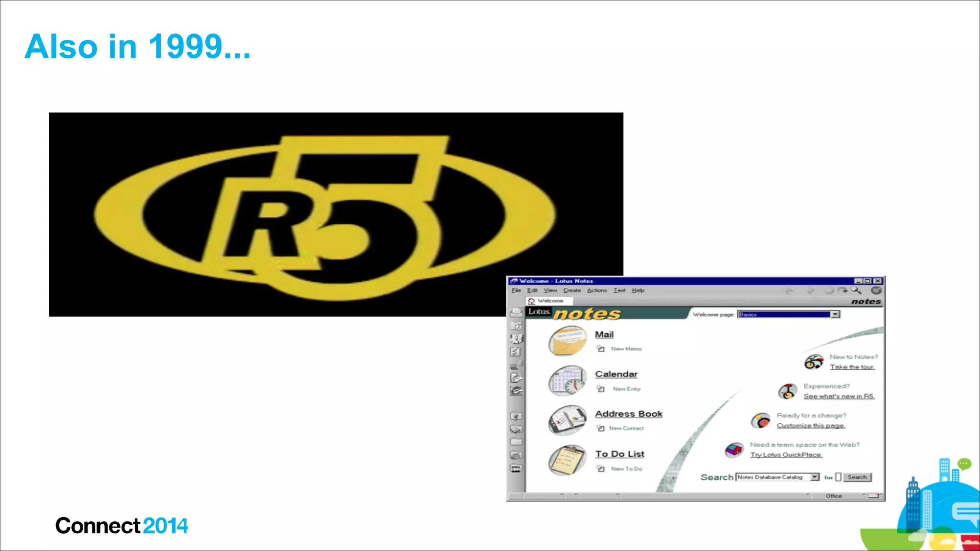Open the Create menu

tap(571, 290)
